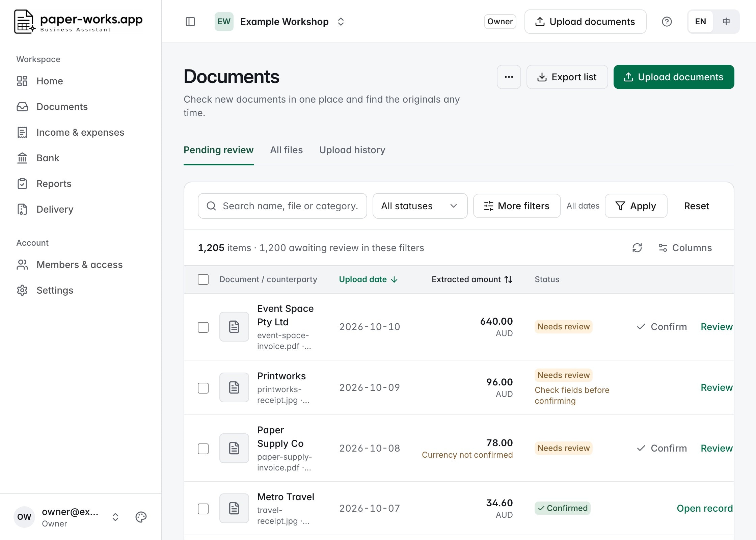The width and height of the screenshot is (756, 540).
Task: Switch to Upload history tab
Action: (352, 150)
